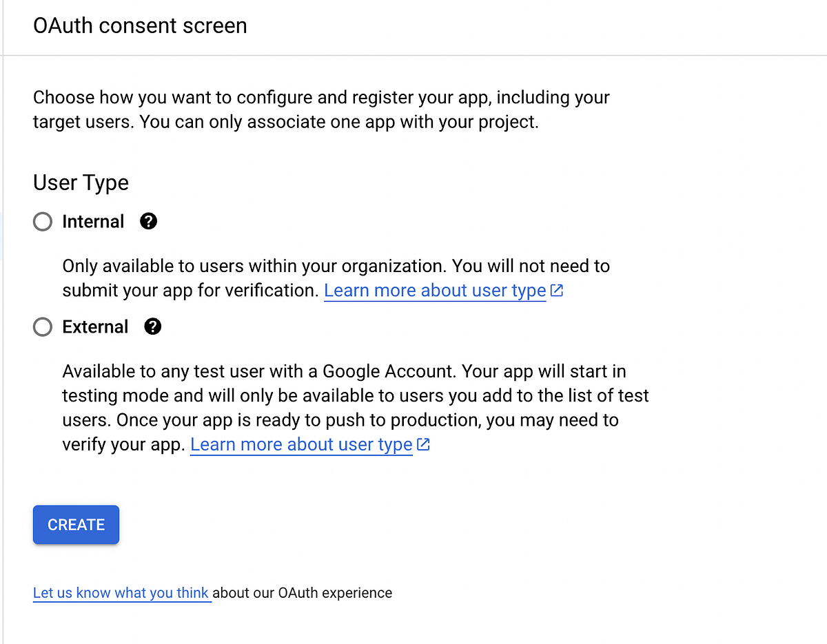Select the Internal user type radio button
Image resolution: width=827 pixels, height=644 pixels.
point(42,221)
